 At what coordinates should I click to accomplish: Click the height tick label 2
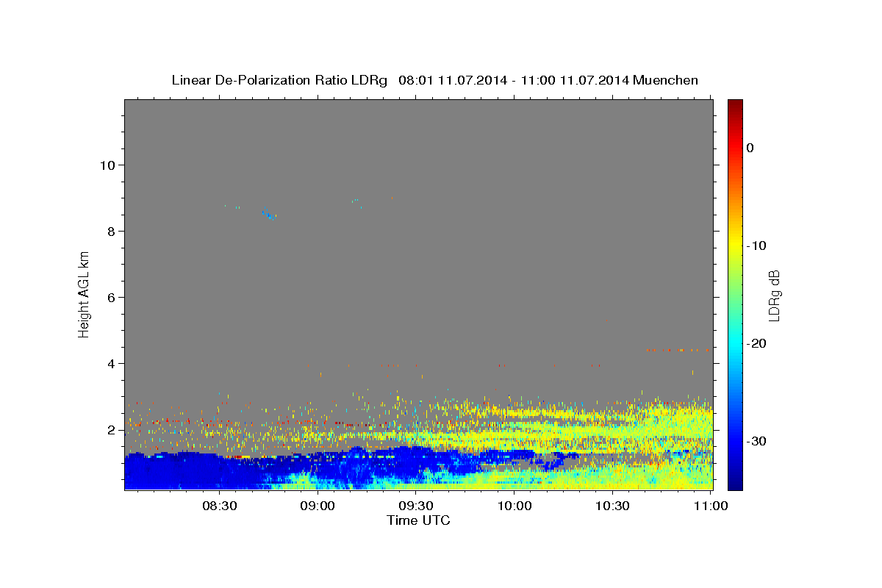point(112,430)
